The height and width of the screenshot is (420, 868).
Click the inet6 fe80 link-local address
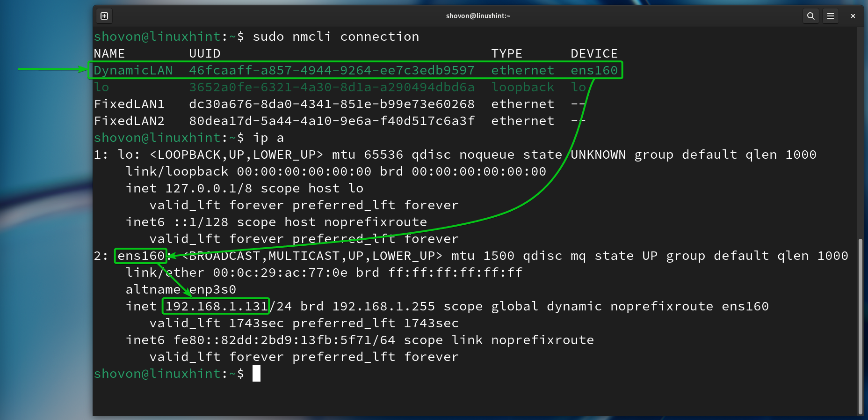coord(284,340)
